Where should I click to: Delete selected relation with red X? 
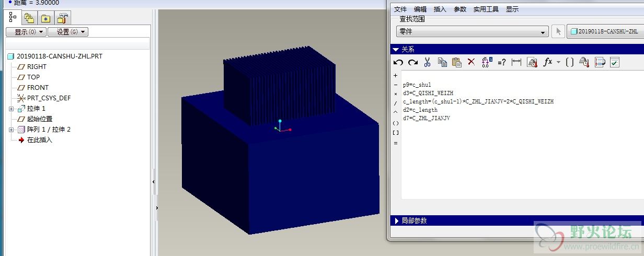tap(471, 62)
